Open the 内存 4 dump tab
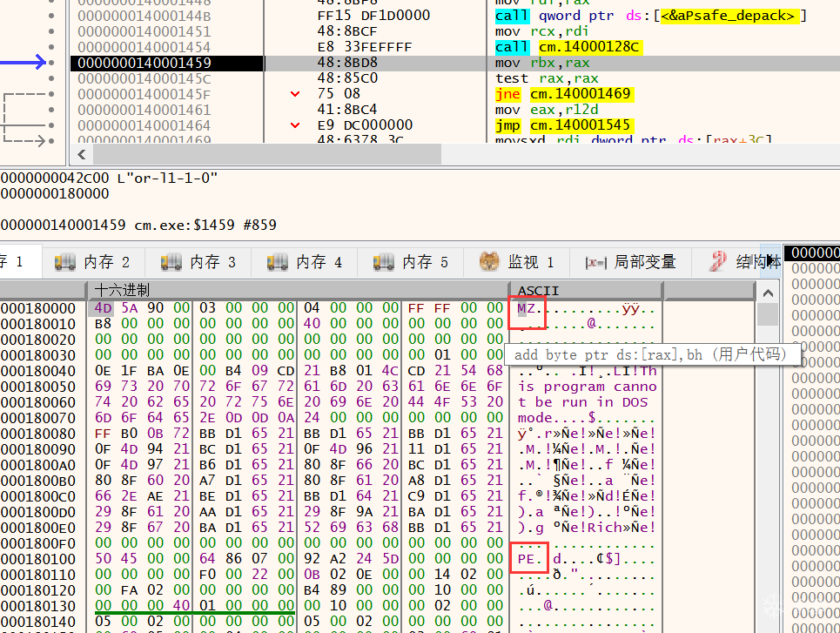Image resolution: width=840 pixels, height=633 pixels. 306,262
